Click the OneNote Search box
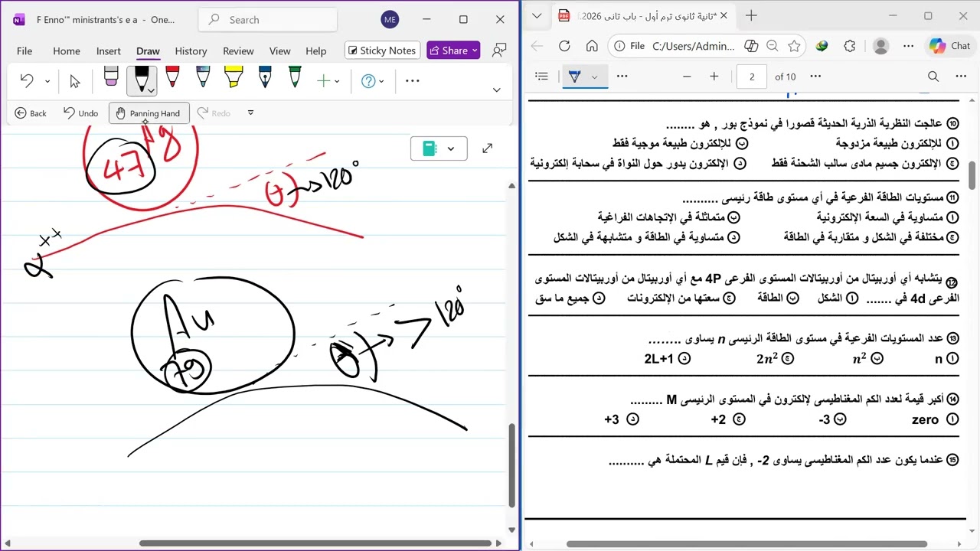This screenshot has width=980, height=551. pos(267,20)
